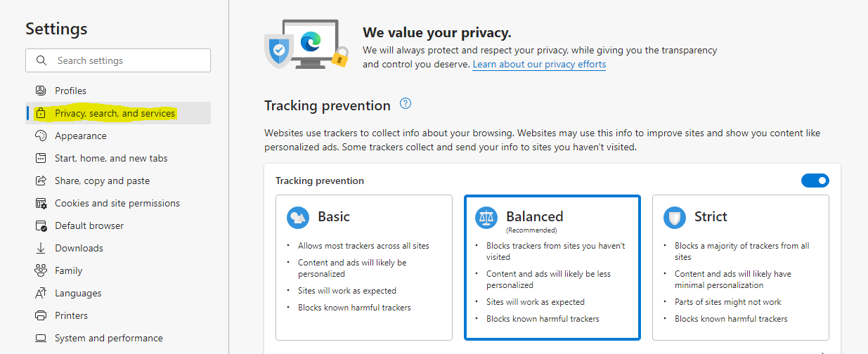
Task: Click the Share, copy and paste icon
Action: click(41, 181)
